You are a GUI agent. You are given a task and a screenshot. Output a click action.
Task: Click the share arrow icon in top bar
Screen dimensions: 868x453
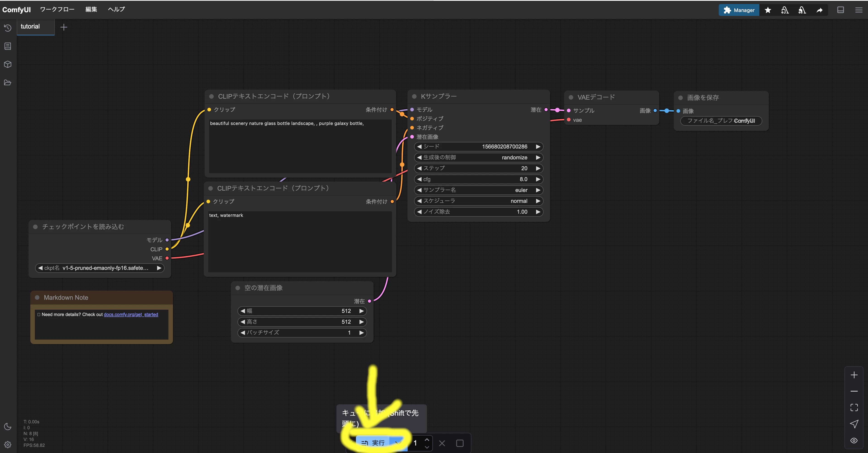coord(820,10)
